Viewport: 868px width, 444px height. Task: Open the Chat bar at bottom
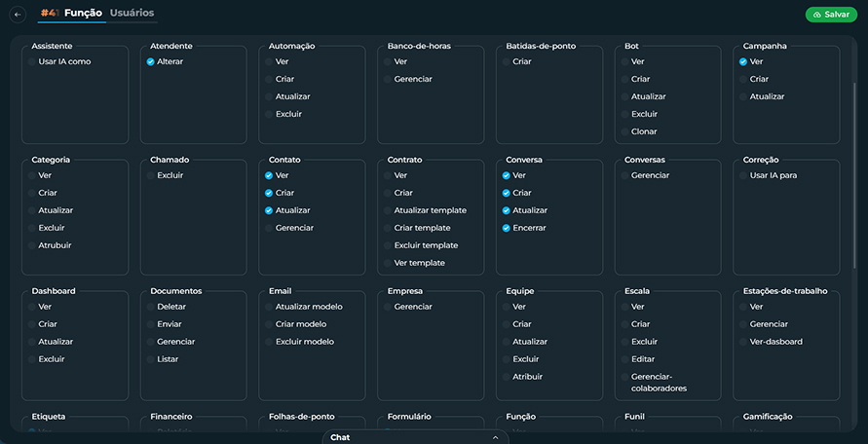[416, 437]
